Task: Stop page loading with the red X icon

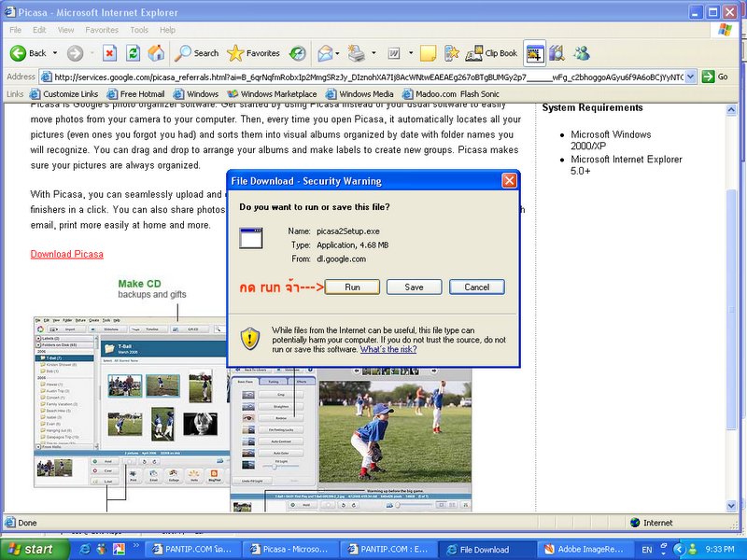Action: point(109,53)
